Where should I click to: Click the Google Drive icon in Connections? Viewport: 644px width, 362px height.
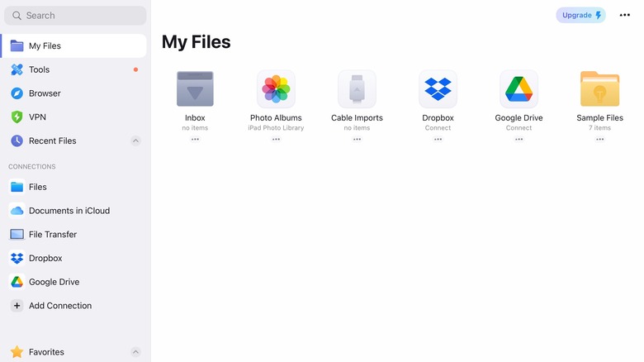(17, 282)
